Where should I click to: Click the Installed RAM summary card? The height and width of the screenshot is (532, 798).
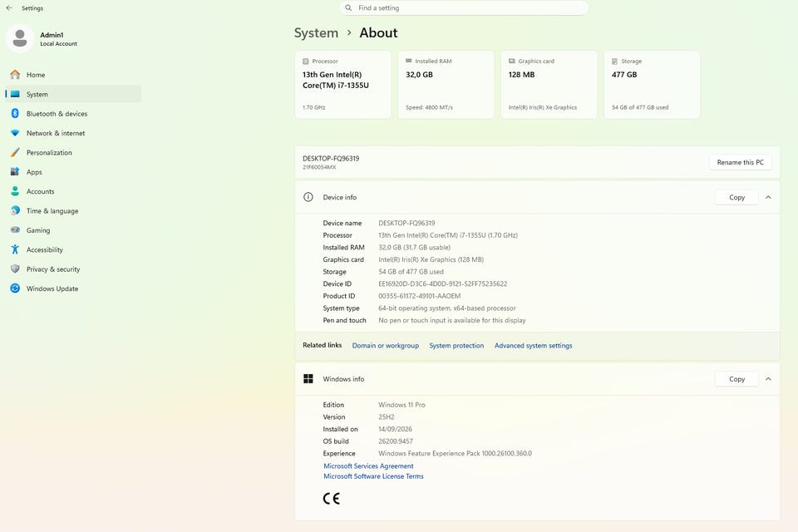pyautogui.click(x=446, y=85)
